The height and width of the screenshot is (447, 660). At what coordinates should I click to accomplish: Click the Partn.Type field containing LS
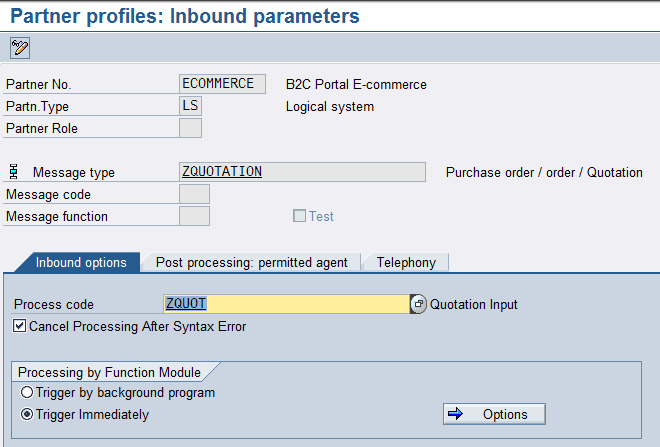(x=190, y=106)
